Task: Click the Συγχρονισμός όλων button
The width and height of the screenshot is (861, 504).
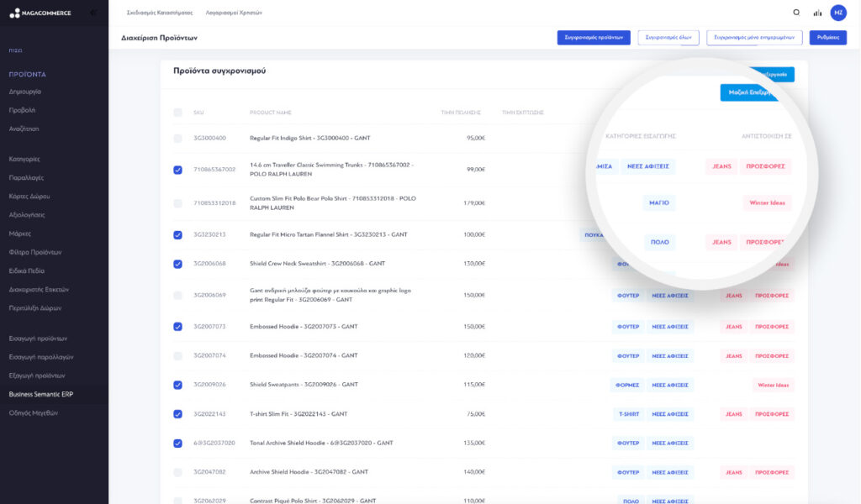Action: (668, 38)
